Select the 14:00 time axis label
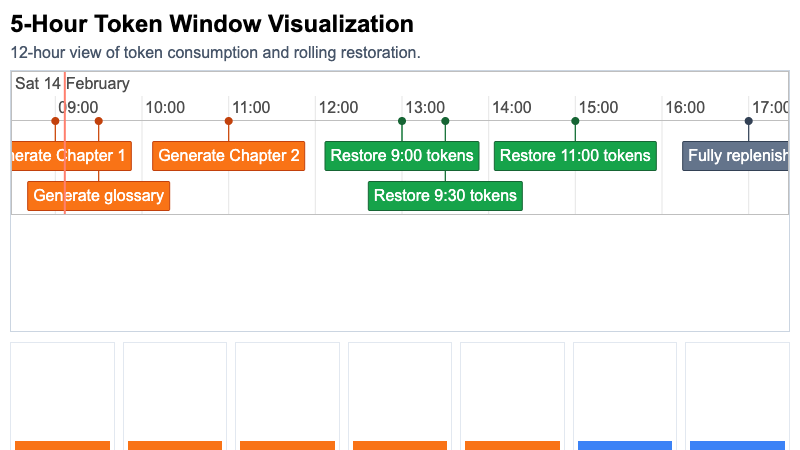 click(512, 107)
